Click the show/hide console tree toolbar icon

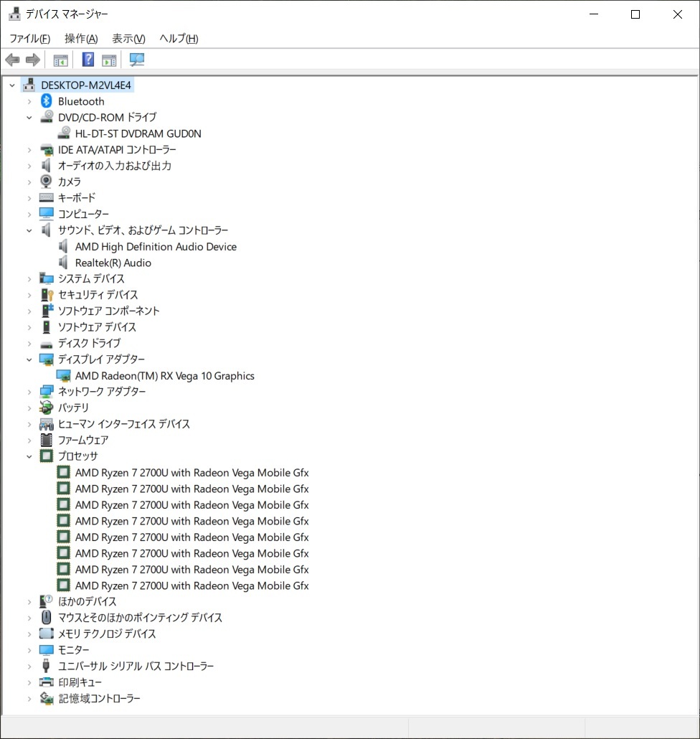[61, 60]
